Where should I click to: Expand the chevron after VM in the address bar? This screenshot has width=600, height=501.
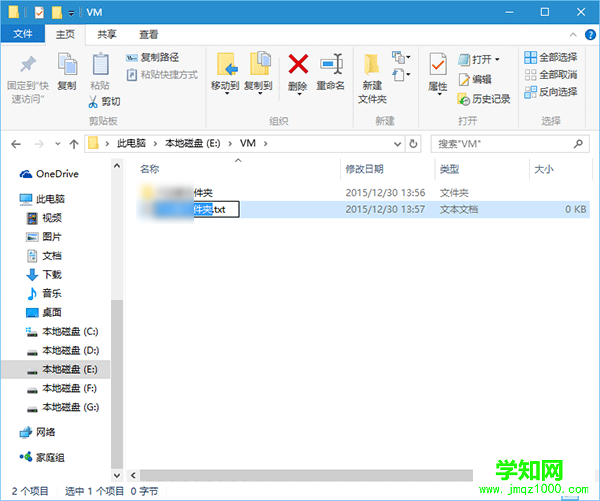265,144
